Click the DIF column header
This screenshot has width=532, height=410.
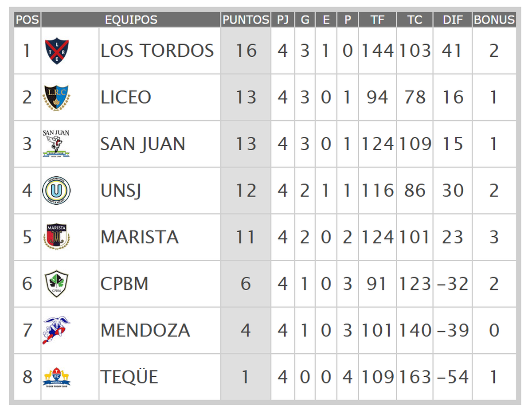tap(453, 20)
